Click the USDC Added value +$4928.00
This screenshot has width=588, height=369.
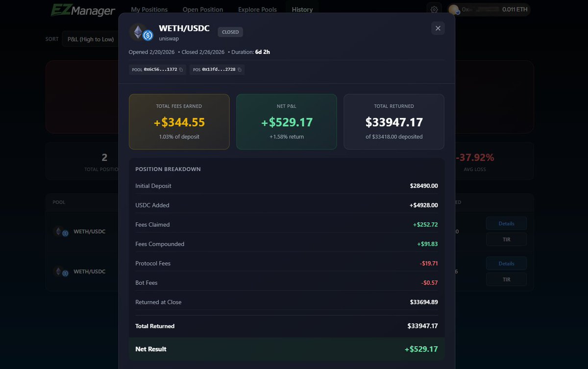(424, 205)
